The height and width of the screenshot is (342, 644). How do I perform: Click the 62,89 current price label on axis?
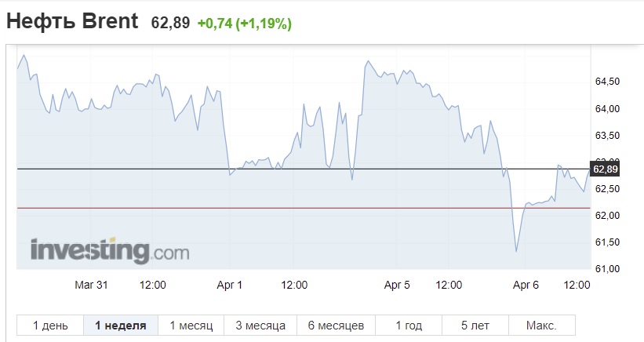(x=605, y=169)
